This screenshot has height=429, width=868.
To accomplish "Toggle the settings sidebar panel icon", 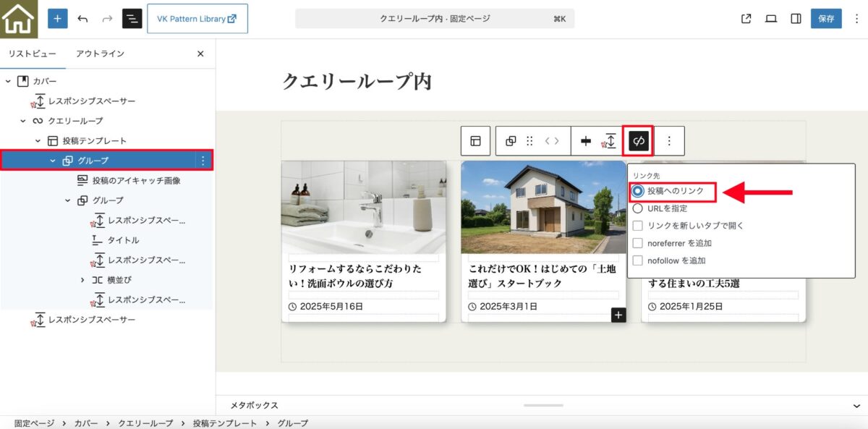I will point(796,19).
